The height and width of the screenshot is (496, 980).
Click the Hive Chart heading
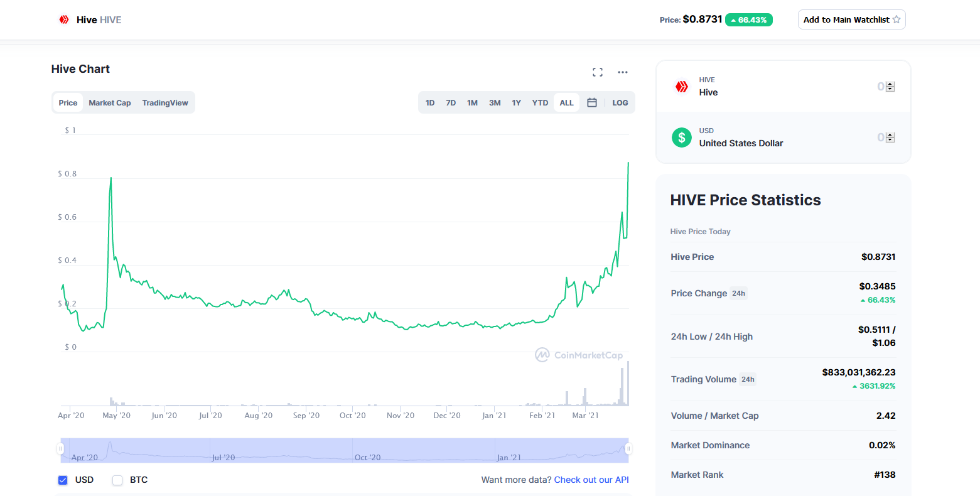pyautogui.click(x=80, y=69)
